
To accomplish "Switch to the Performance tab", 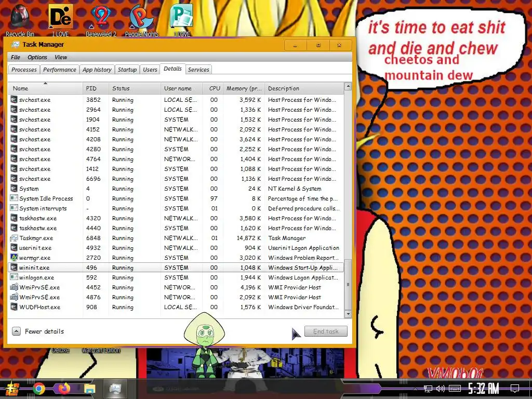I will point(60,70).
